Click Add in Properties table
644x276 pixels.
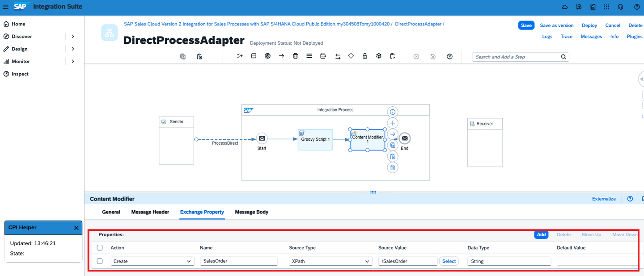[541, 234]
